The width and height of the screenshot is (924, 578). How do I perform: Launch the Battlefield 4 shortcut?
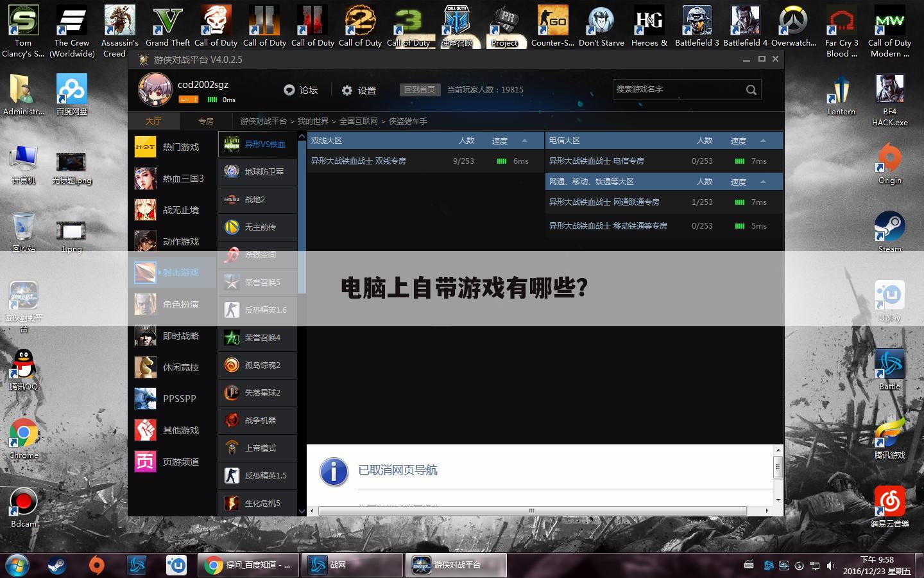[745, 27]
